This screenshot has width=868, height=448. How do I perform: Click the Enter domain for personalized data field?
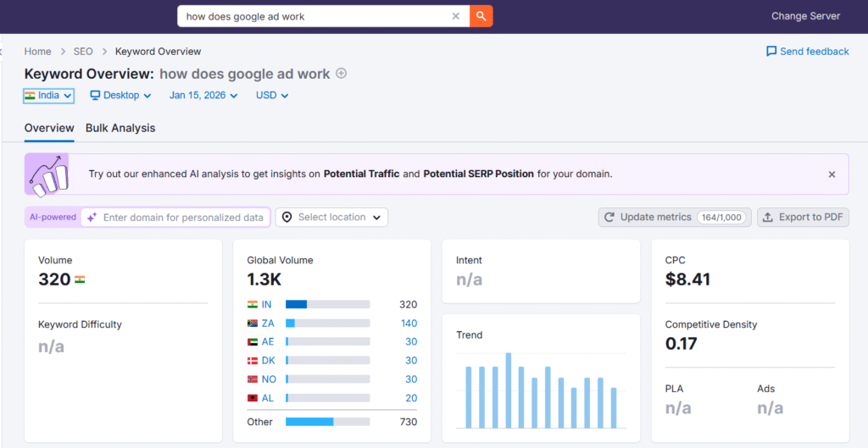(176, 218)
